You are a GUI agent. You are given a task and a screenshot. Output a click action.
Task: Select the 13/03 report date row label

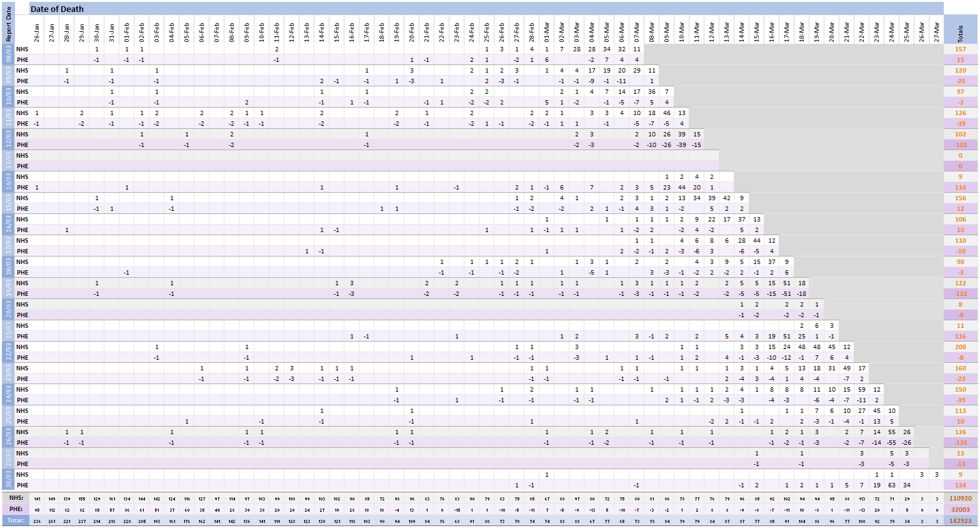click(9, 161)
